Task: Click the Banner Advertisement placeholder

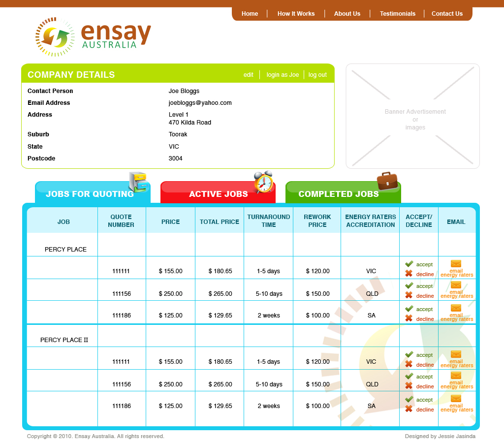Action: [413, 116]
